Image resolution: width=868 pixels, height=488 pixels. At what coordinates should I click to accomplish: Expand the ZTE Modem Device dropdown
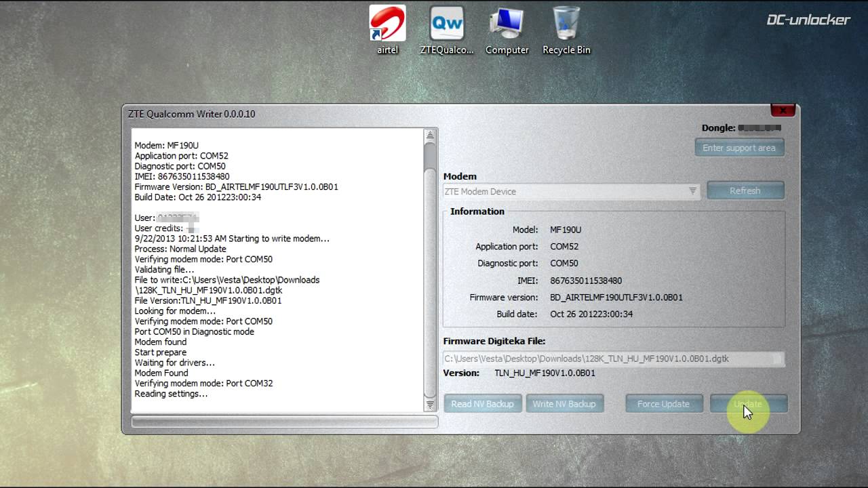coord(692,191)
